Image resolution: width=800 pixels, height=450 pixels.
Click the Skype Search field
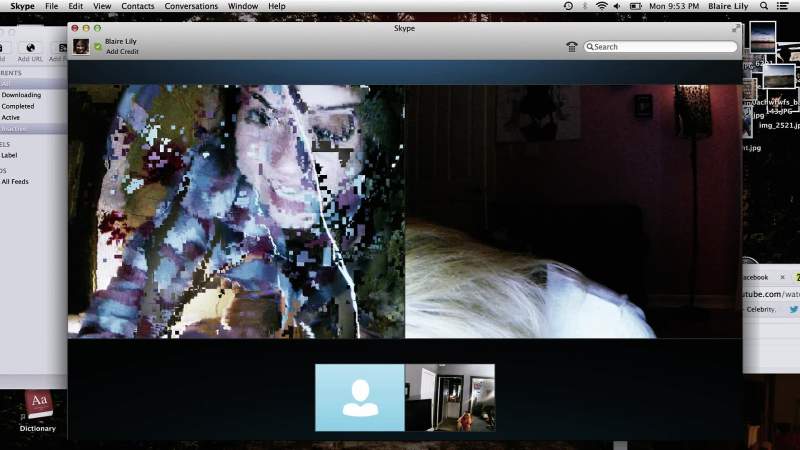coord(660,46)
